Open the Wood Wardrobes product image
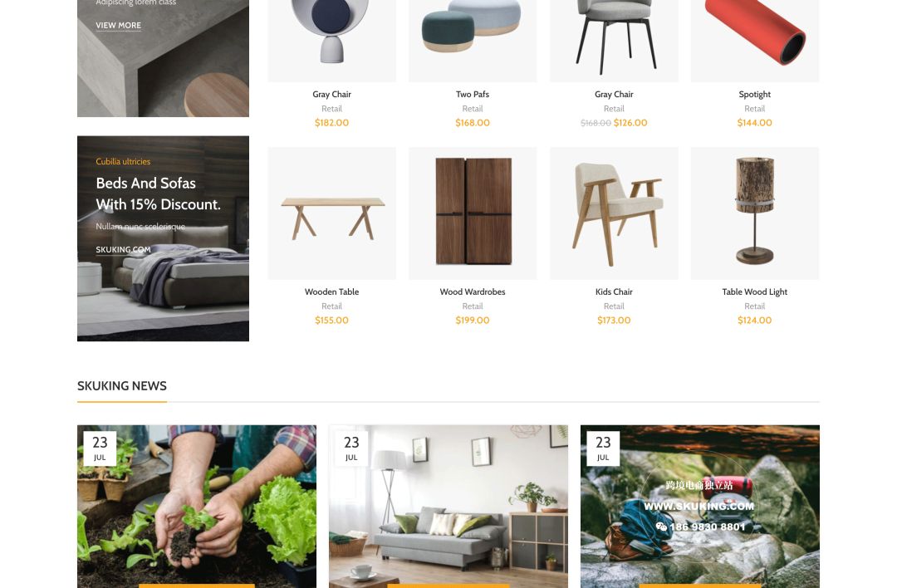This screenshot has width=897, height=588. pyautogui.click(x=473, y=213)
